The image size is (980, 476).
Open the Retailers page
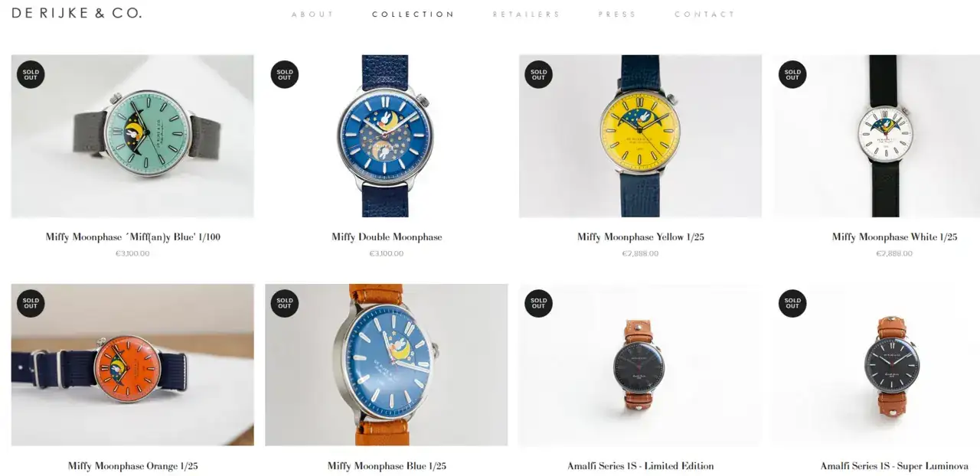tap(527, 15)
